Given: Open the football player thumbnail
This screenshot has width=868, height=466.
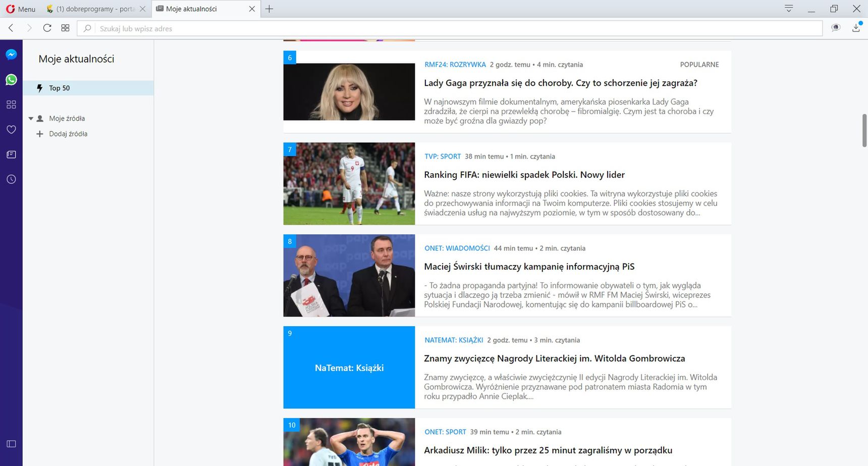Looking at the screenshot, I should tap(349, 184).
